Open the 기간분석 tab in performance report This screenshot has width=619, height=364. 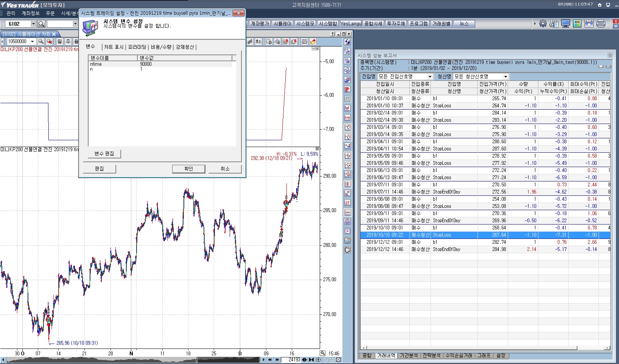(409, 356)
